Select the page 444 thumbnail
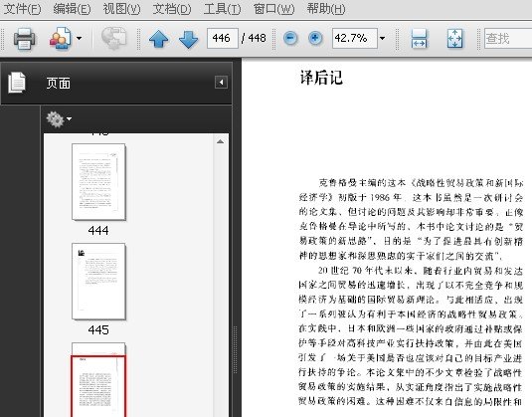The image size is (532, 417). click(98, 182)
